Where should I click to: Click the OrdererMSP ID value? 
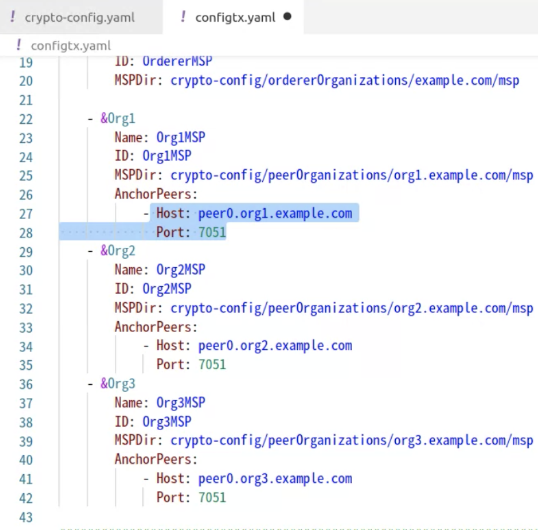(177, 61)
